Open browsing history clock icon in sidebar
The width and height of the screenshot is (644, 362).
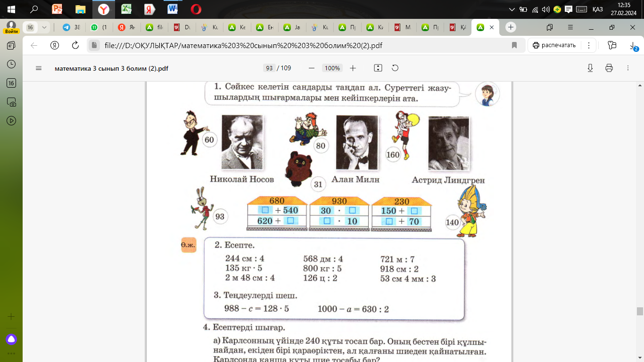pos(11,64)
